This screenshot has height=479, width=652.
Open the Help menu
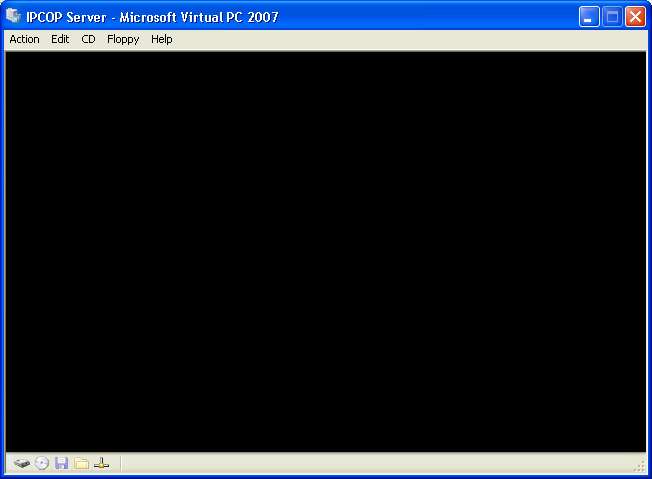pyautogui.click(x=162, y=40)
